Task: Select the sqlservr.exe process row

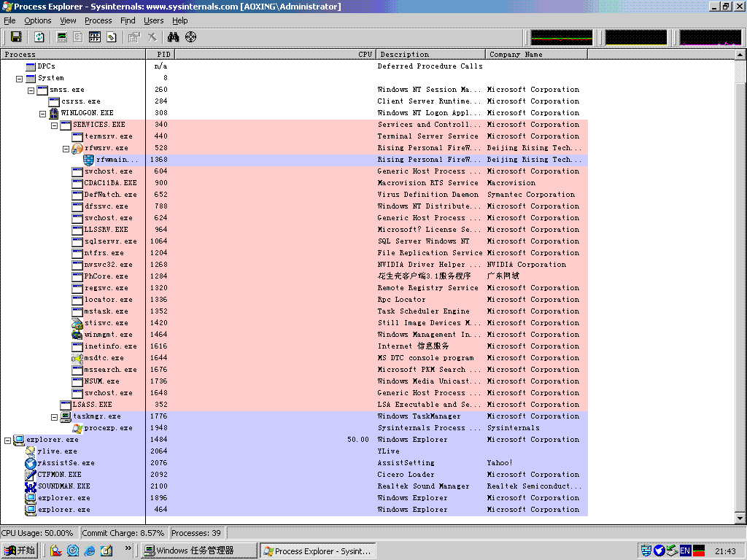Action: (294, 241)
